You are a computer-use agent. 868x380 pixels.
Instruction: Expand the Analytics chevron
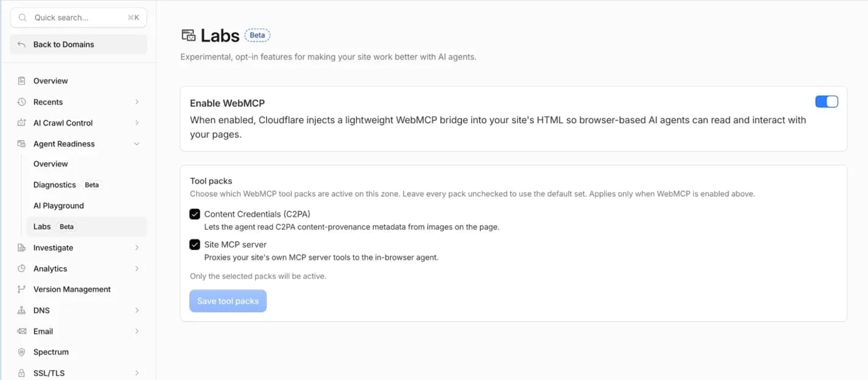137,268
